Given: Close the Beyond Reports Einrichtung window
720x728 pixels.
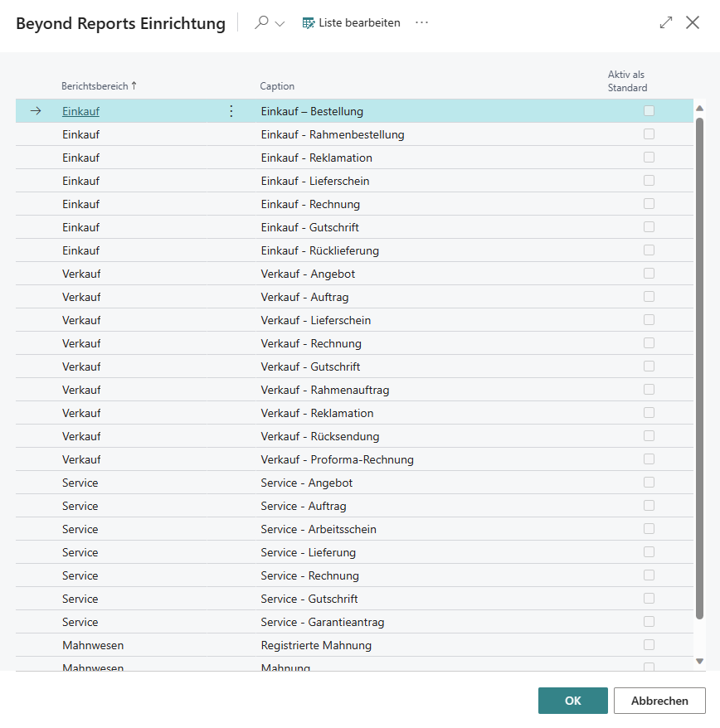Looking at the screenshot, I should (693, 22).
